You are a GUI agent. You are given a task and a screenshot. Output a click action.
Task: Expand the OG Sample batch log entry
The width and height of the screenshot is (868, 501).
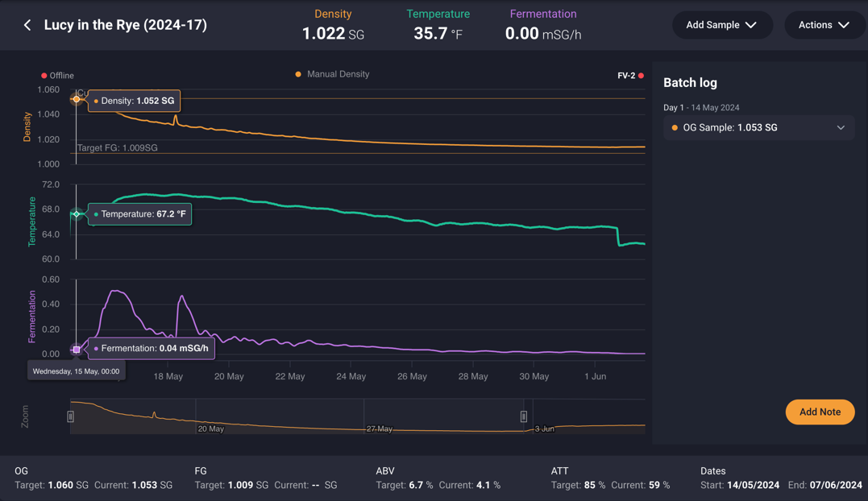pos(841,127)
